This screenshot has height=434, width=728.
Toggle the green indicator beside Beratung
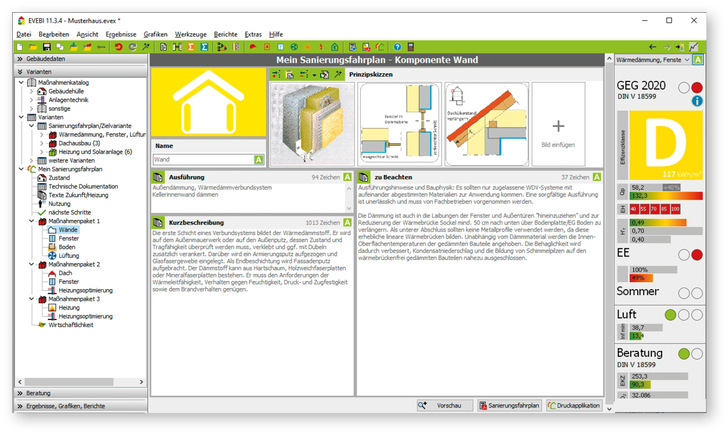tap(683, 353)
